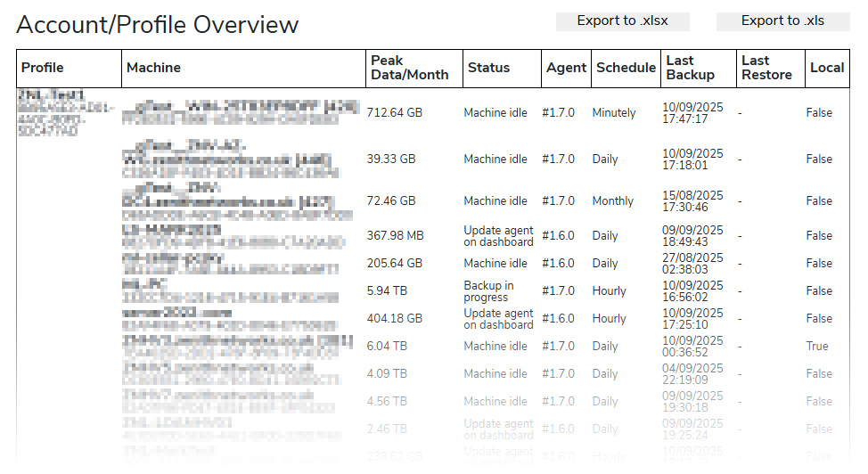Click the Last Restore column header
The width and height of the screenshot is (868, 474).
(x=766, y=68)
